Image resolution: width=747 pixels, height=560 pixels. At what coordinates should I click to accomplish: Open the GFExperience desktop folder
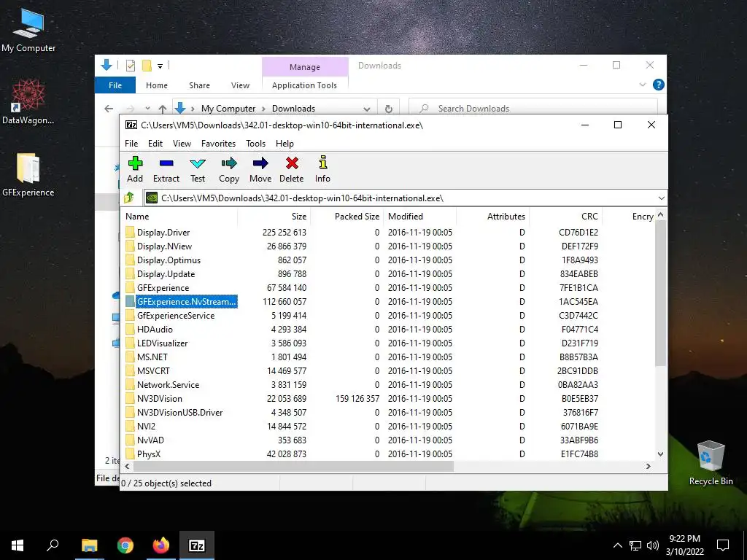(28, 175)
